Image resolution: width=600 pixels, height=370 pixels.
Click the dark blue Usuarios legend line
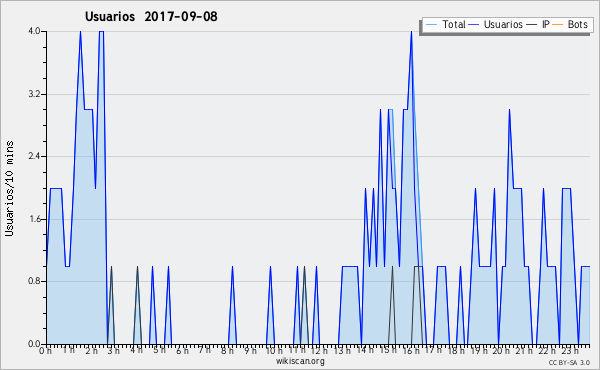(474, 25)
